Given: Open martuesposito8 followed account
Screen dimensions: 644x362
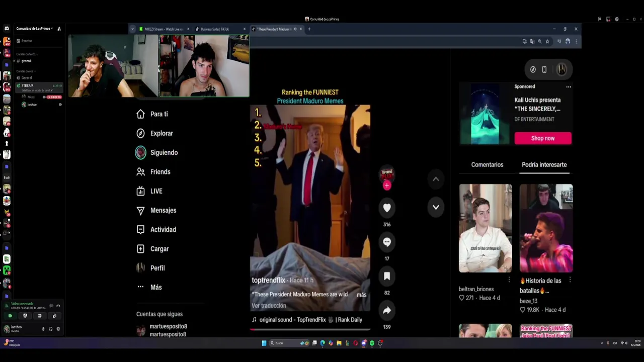Looking at the screenshot, I should (162, 330).
